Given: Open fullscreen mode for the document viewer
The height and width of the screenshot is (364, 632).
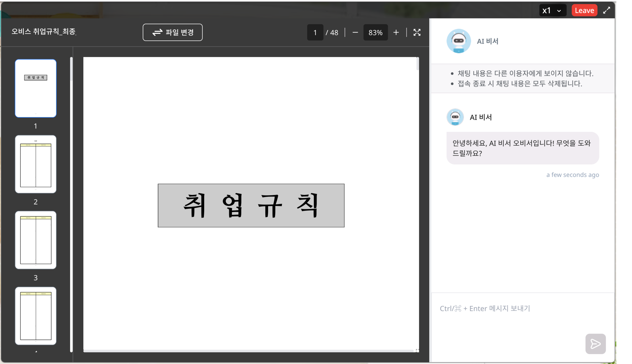Looking at the screenshot, I should point(417,32).
